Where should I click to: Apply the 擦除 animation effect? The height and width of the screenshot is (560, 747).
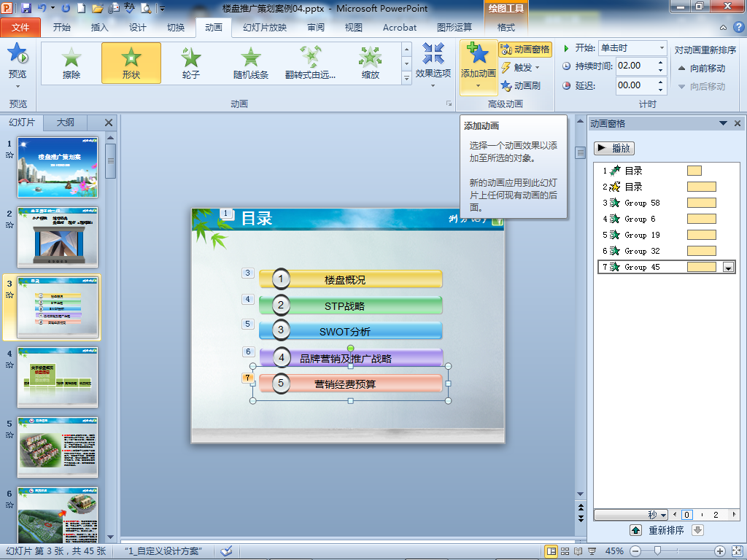71,63
